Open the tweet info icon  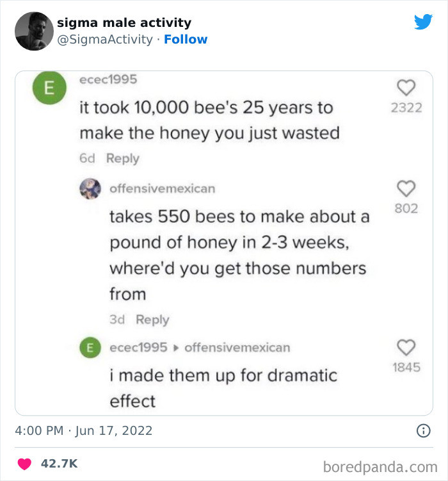click(x=423, y=431)
